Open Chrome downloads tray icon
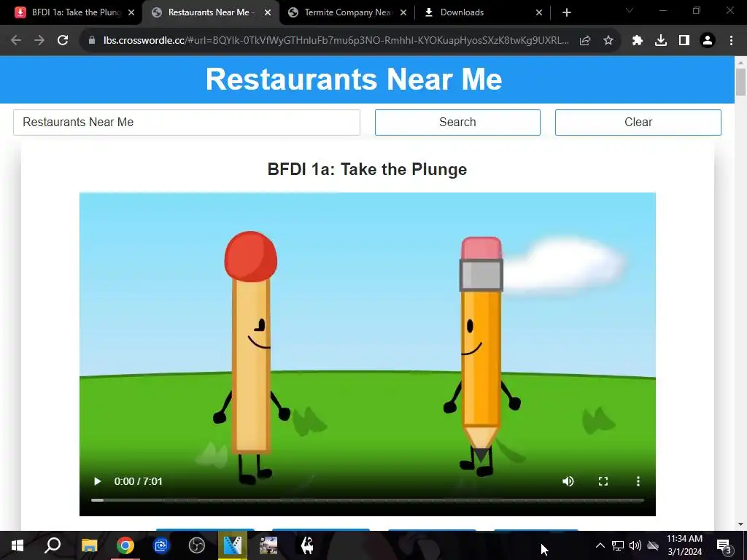 (x=661, y=41)
